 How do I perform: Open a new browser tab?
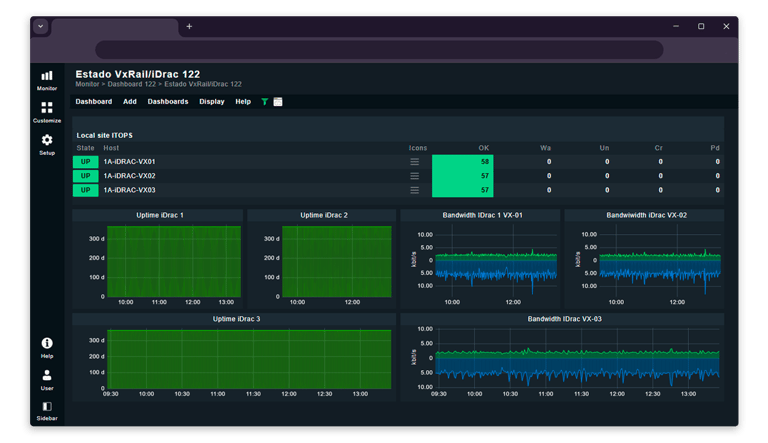(x=189, y=26)
